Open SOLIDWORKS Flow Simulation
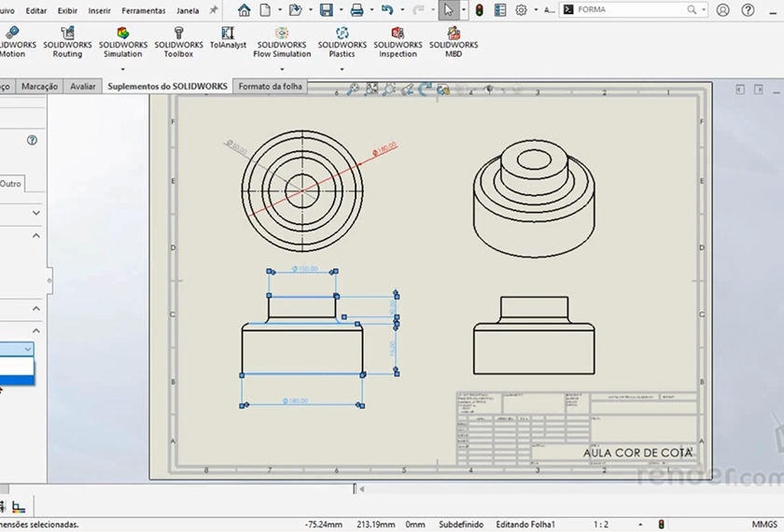The height and width of the screenshot is (532, 784). 282,43
